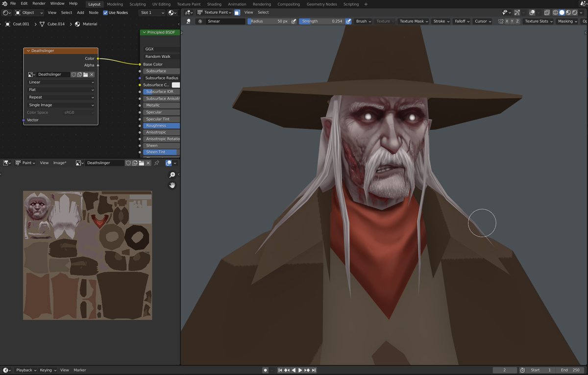Switch to the UV Editing workspace tab
Screen dimensions: 588x375
point(161,4)
